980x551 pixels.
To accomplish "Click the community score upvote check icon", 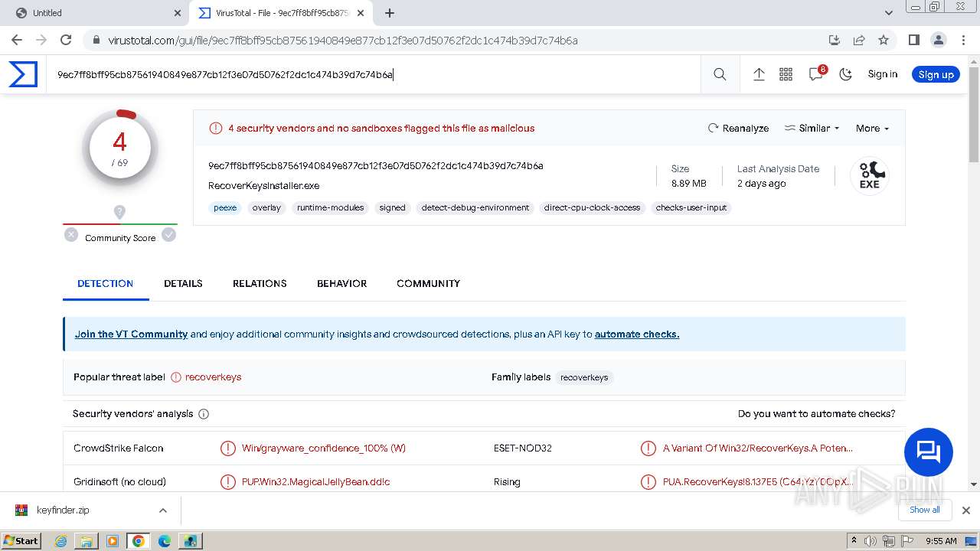I will pyautogui.click(x=169, y=235).
